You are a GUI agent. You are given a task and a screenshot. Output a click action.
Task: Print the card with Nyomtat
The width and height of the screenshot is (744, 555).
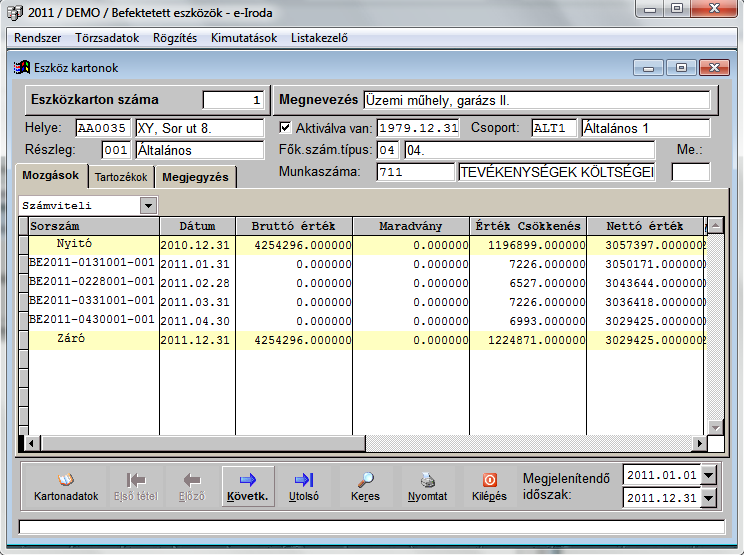pos(427,486)
